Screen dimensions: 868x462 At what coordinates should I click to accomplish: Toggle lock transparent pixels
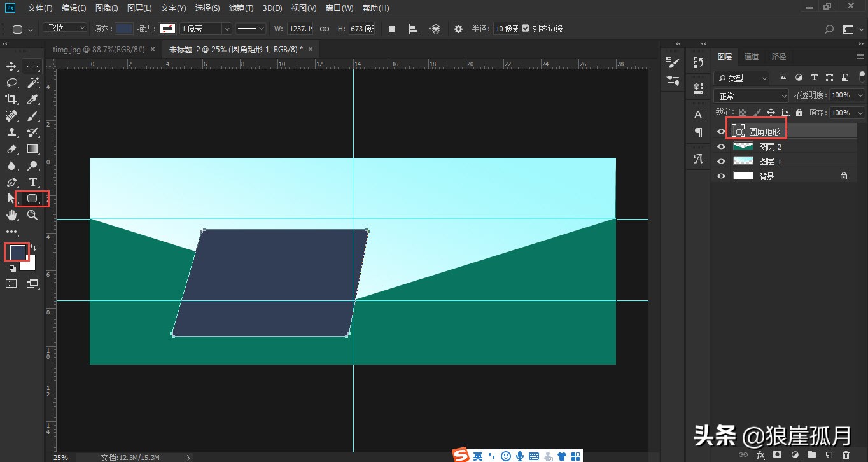(x=743, y=113)
